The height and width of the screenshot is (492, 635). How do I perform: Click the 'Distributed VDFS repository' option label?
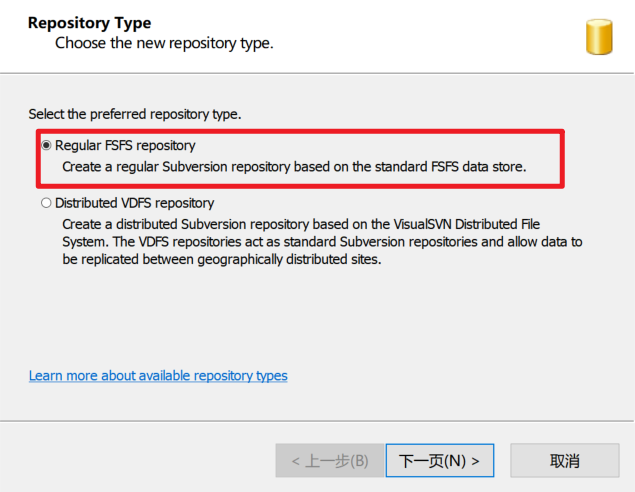(134, 203)
